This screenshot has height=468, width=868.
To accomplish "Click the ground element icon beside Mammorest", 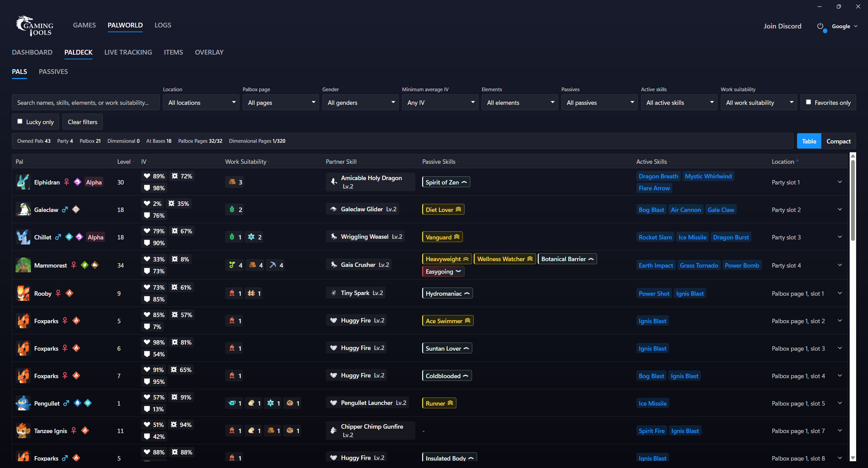I will [95, 265].
